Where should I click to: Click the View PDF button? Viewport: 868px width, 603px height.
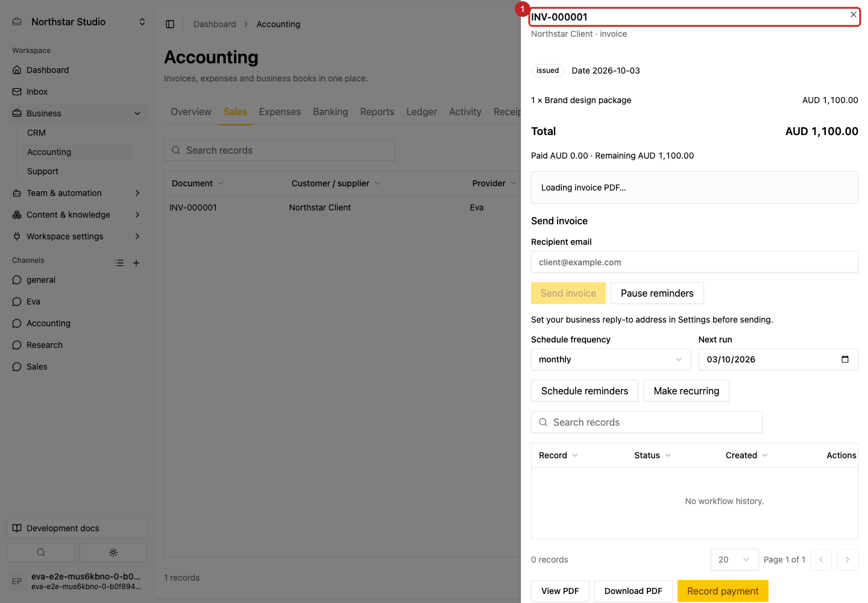coord(560,591)
